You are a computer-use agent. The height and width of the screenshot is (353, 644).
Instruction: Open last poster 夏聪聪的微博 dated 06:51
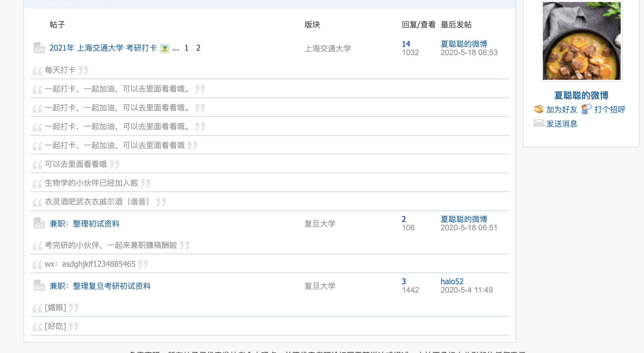click(464, 219)
